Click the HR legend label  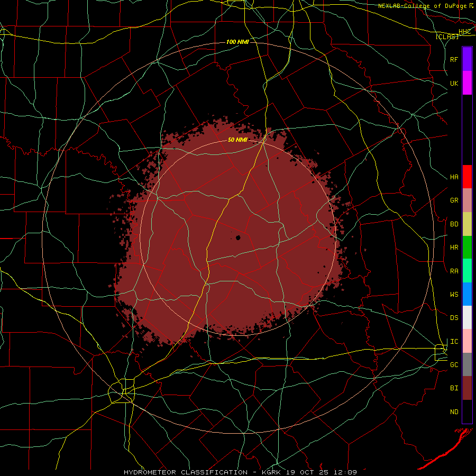[454, 248]
